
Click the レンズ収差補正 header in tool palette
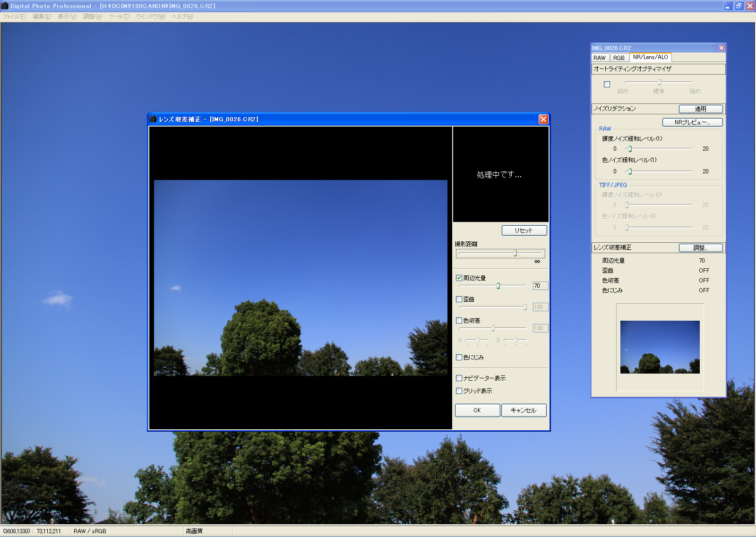(x=612, y=247)
